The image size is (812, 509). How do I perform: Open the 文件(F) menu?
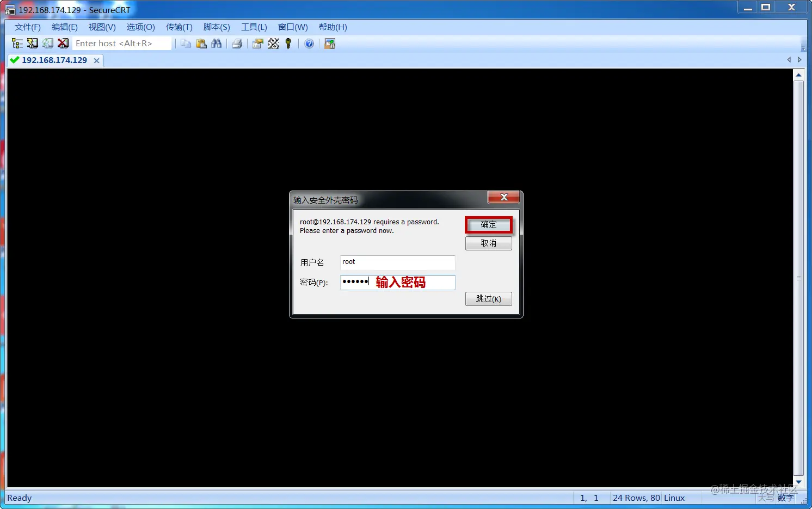28,27
